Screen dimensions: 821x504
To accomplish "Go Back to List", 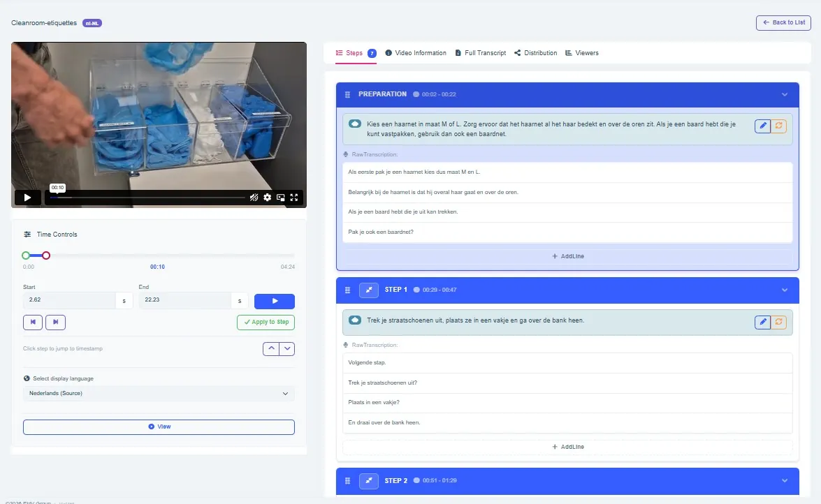I will (x=783, y=22).
